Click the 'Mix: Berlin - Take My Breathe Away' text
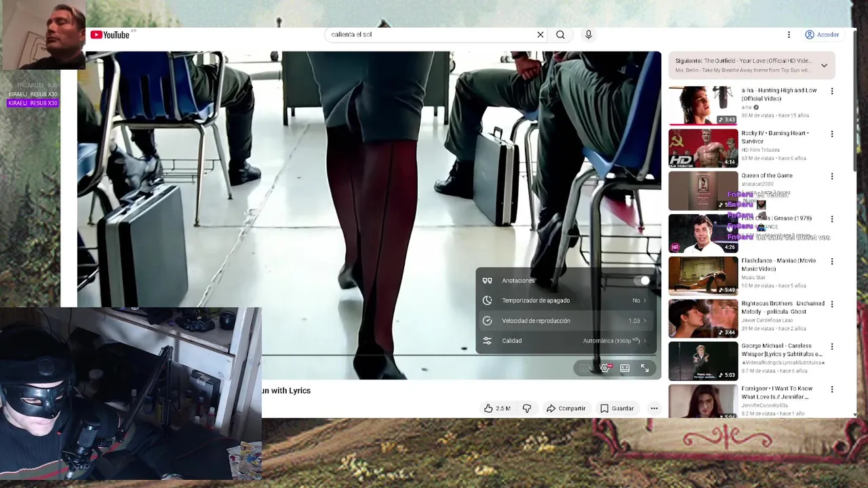The width and height of the screenshot is (868, 488). [742, 70]
